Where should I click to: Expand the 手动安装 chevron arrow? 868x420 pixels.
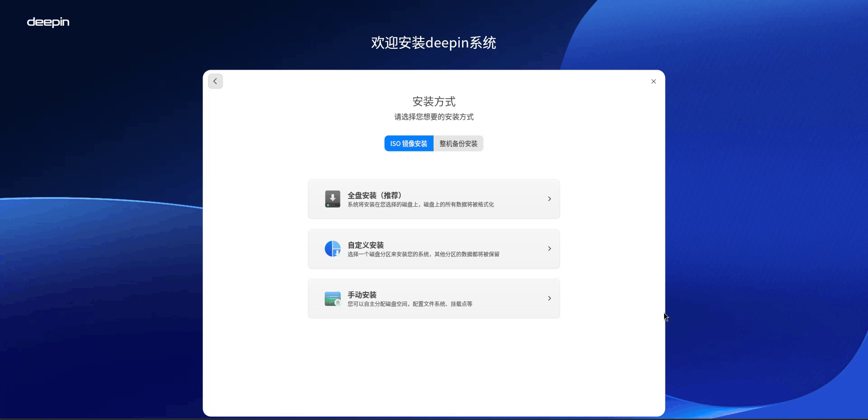(549, 299)
